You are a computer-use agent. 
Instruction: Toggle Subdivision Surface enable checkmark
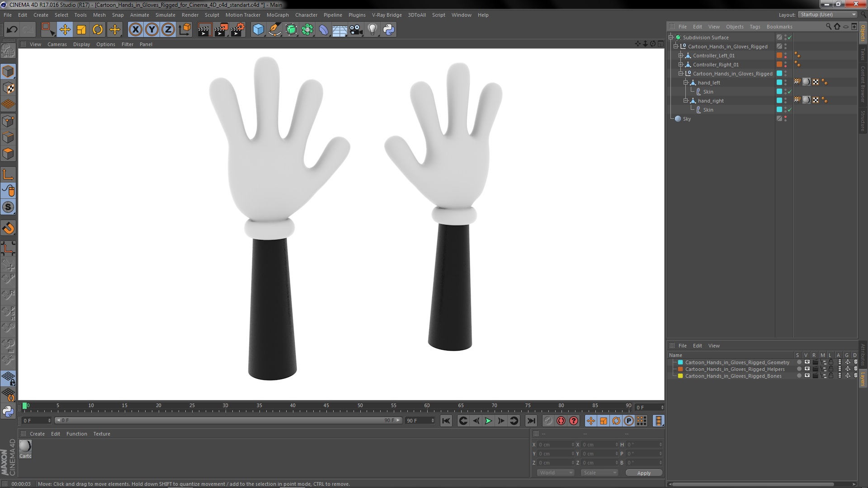[790, 38]
